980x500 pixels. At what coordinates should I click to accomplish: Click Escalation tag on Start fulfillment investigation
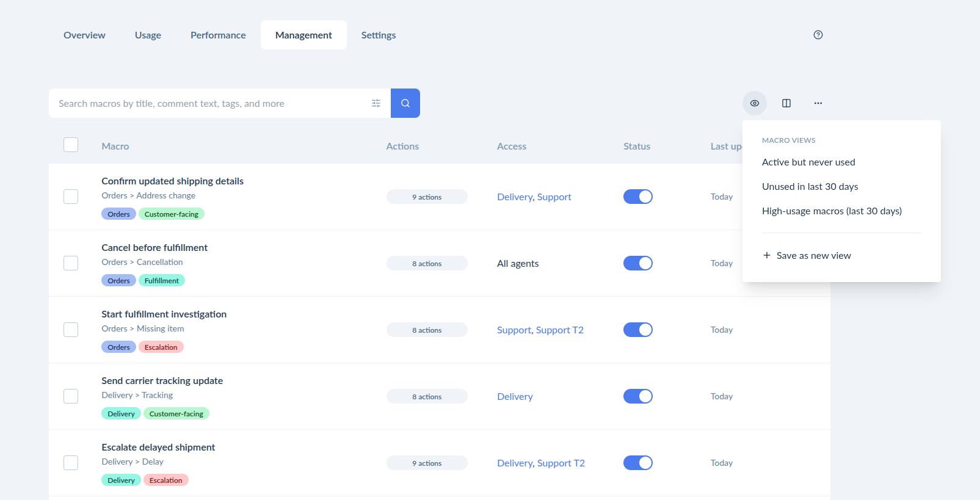(161, 347)
